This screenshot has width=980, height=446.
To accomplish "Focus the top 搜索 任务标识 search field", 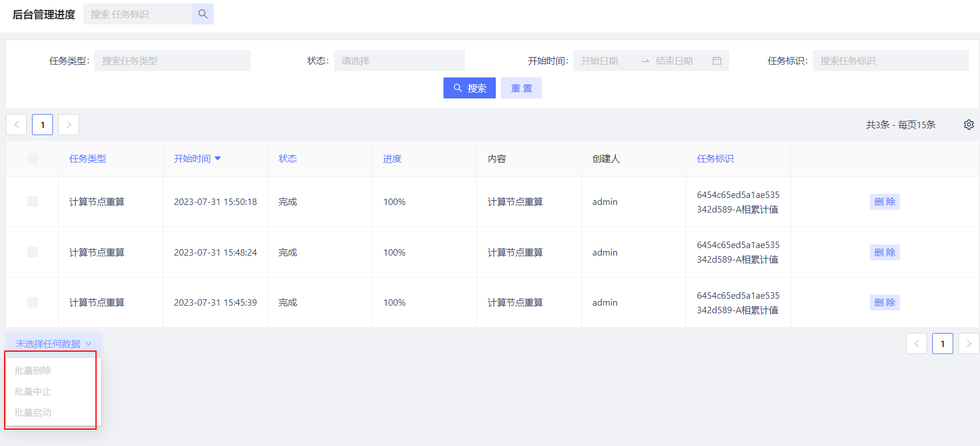I will pos(138,14).
